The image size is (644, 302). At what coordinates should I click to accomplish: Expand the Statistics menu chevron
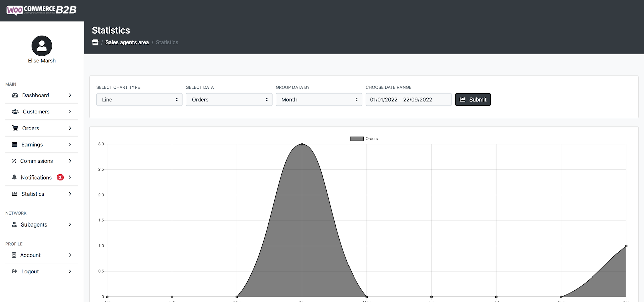[70, 194]
